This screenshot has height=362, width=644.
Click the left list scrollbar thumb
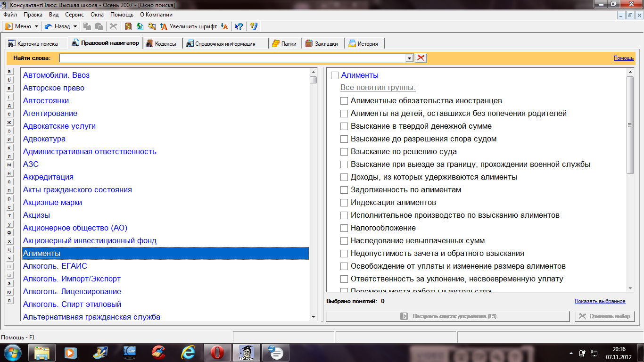314,80
